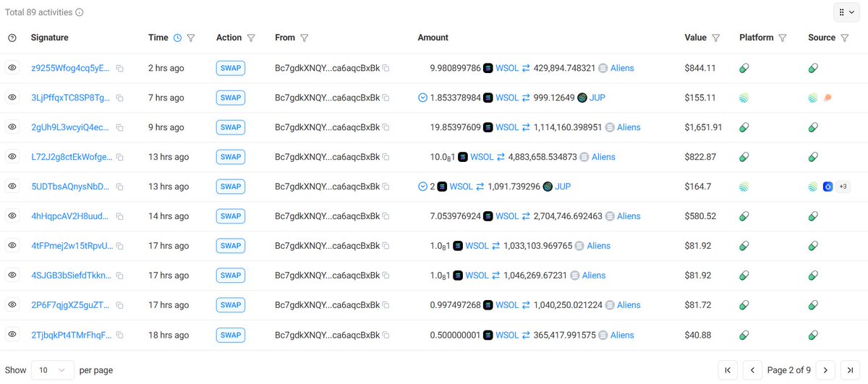This screenshot has width=868, height=384.
Task: Expand amount details for 2 WSOL swap
Action: coord(423,187)
